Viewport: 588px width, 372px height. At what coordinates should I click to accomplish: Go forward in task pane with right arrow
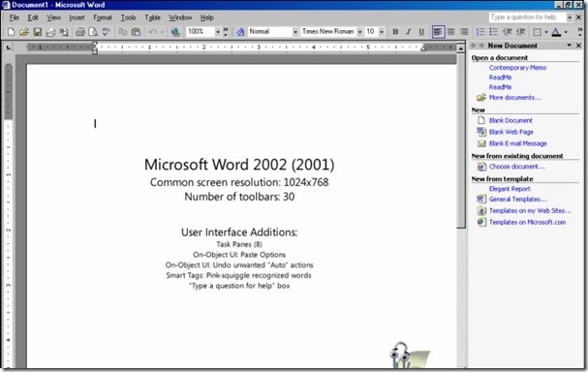click(x=481, y=46)
